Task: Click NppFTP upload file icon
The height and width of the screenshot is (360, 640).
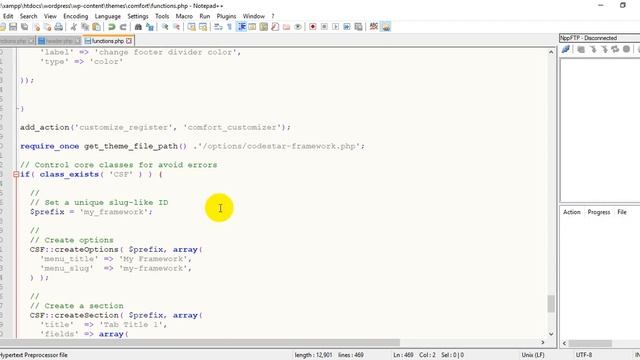Action: [604, 49]
